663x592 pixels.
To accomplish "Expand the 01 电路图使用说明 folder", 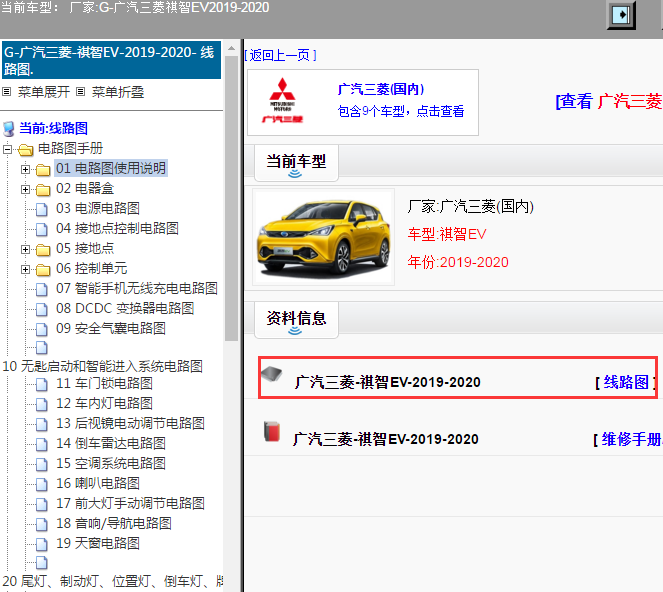I will point(25,169).
